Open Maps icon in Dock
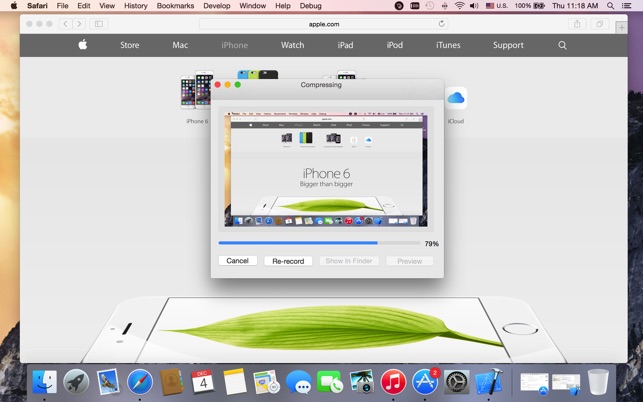This screenshot has height=402, width=643. pyautogui.click(x=266, y=382)
